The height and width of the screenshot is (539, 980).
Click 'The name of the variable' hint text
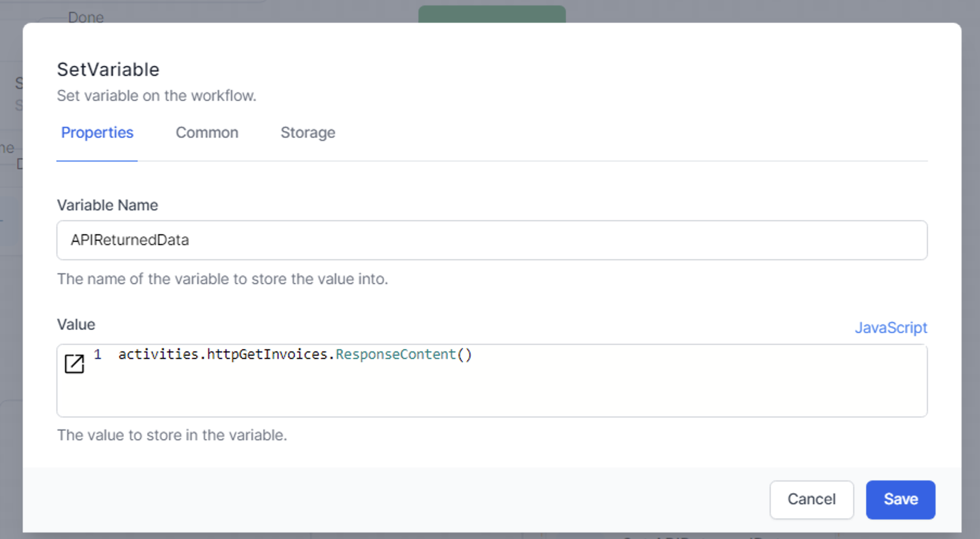[222, 279]
